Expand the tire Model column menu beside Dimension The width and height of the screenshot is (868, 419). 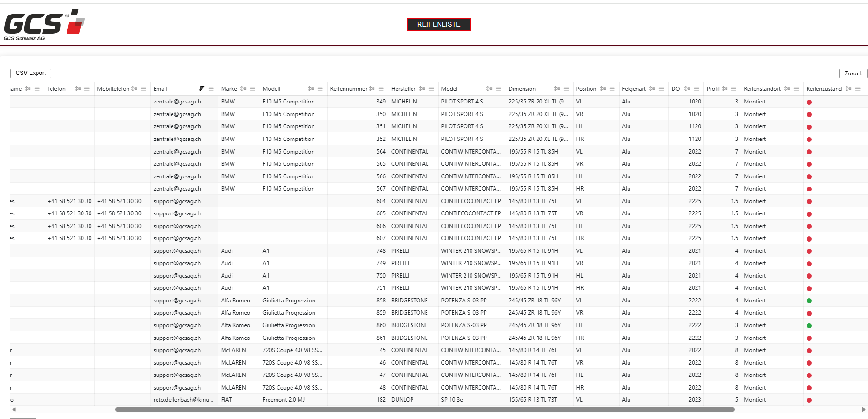[499, 89]
